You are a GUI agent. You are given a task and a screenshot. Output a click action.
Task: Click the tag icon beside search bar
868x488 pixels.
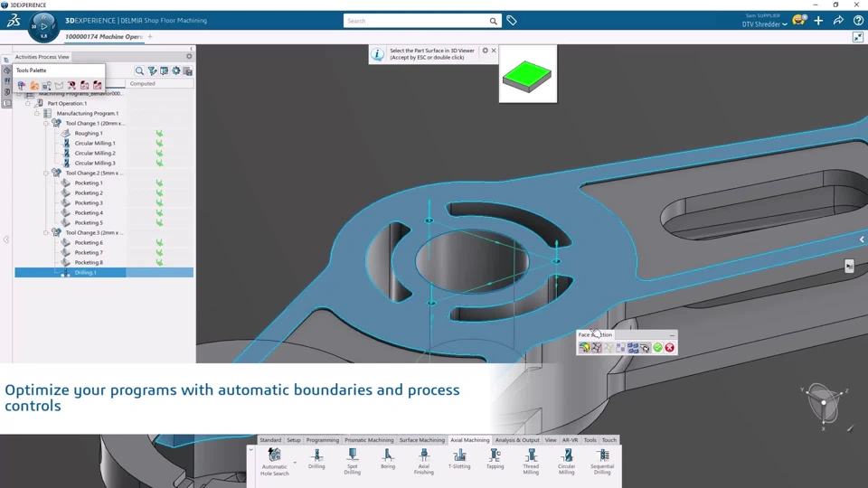512,21
